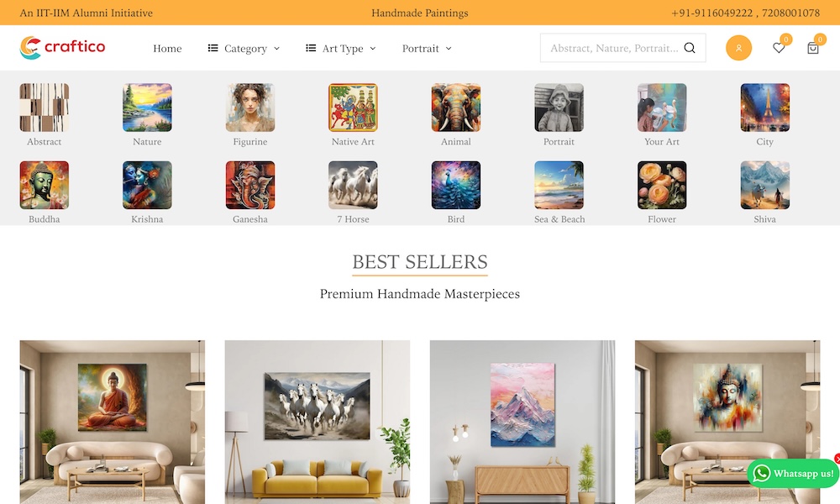Screen dimensions: 840x504
Task: Close the Whatsapp widget with red X
Action: pyautogui.click(x=837, y=459)
